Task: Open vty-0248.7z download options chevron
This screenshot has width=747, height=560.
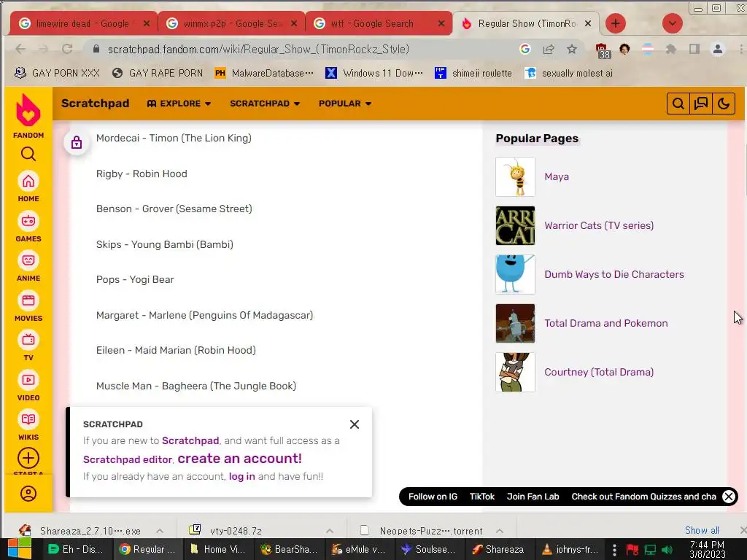Action: tap(329, 531)
